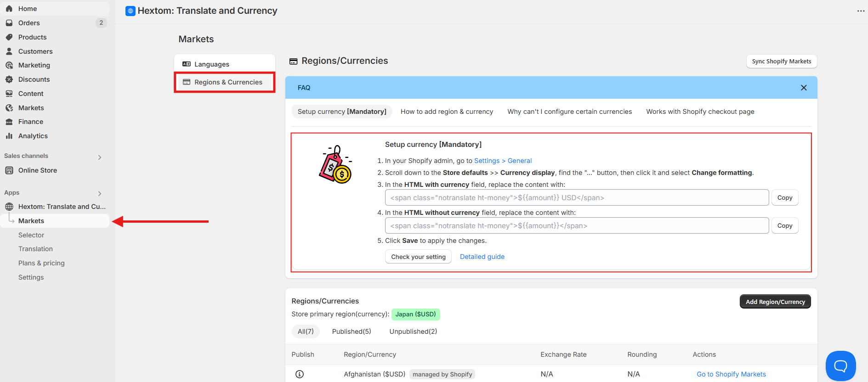Open Translation under Hextom app
The height and width of the screenshot is (382, 868).
pos(35,249)
